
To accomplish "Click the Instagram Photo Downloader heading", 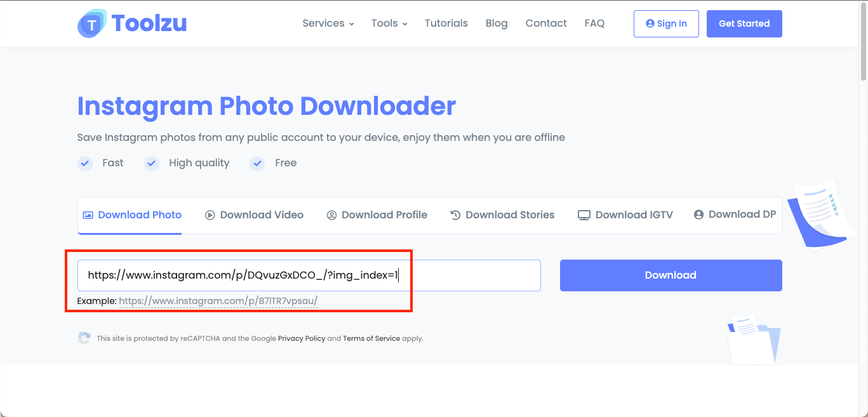I will (x=267, y=106).
